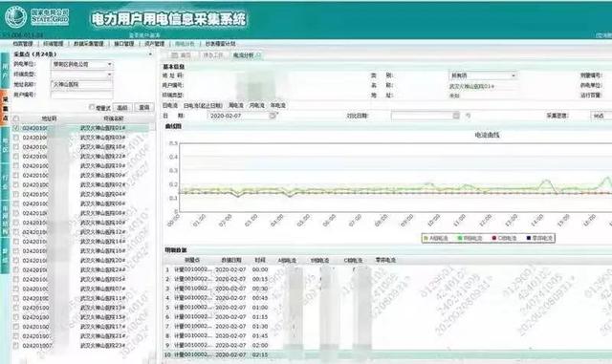Viewport: 612px width, 364px height.
Task: Open the 资产管理 menu
Action: click(x=155, y=44)
